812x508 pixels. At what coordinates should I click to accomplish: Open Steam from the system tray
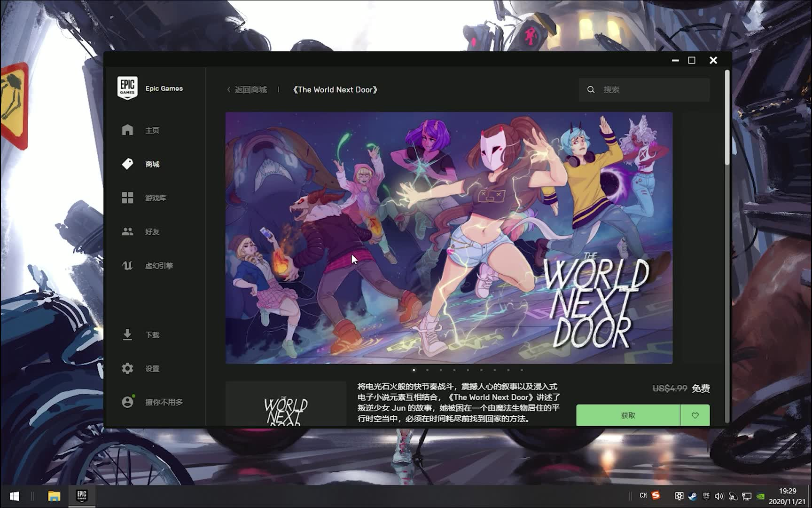coord(693,496)
